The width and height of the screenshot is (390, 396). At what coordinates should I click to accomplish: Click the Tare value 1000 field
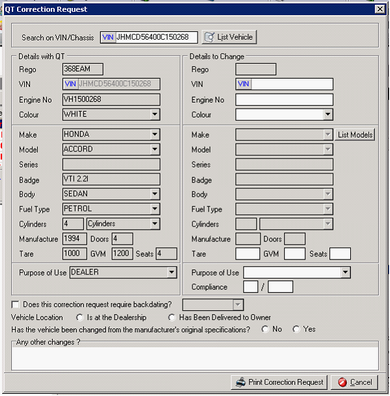pos(74,254)
